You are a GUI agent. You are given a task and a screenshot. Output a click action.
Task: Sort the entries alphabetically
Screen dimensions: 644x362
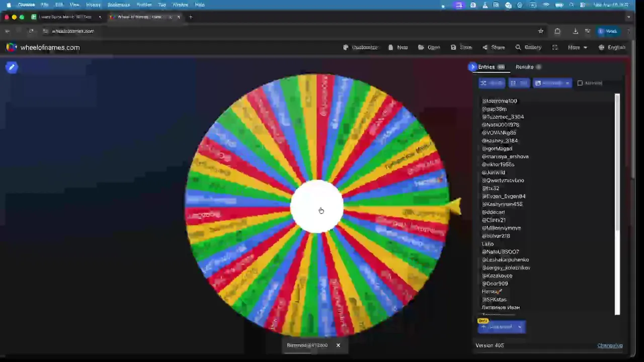pyautogui.click(x=519, y=83)
